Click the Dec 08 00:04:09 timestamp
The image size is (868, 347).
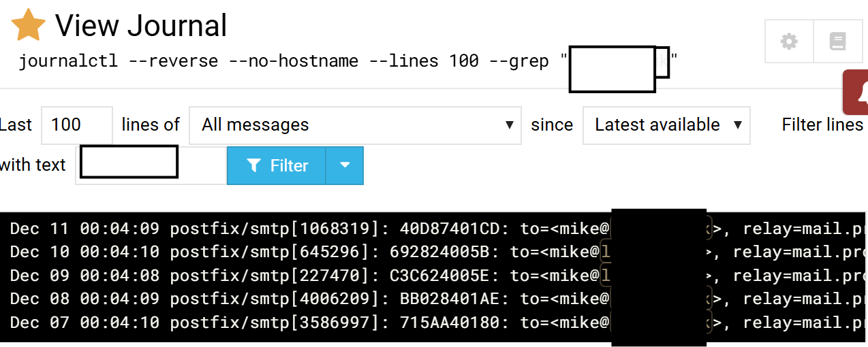click(x=84, y=299)
